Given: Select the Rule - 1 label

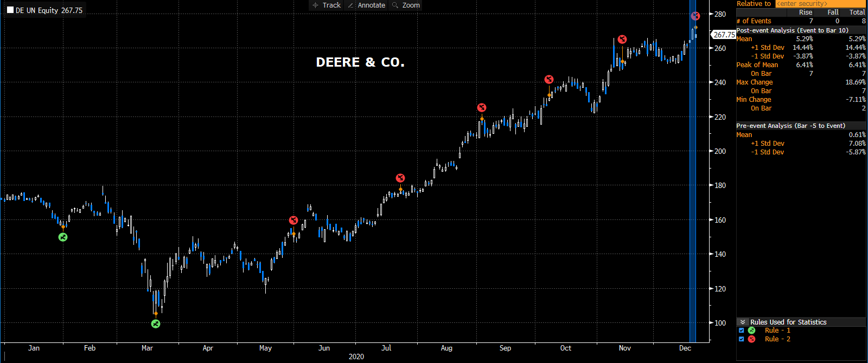Looking at the screenshot, I should click(777, 330).
